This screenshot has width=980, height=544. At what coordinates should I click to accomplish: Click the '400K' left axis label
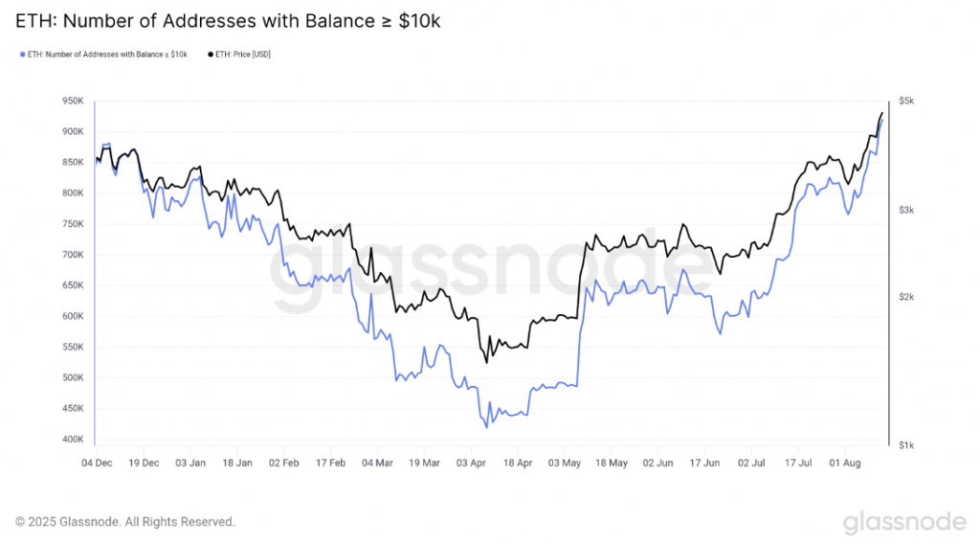(74, 440)
